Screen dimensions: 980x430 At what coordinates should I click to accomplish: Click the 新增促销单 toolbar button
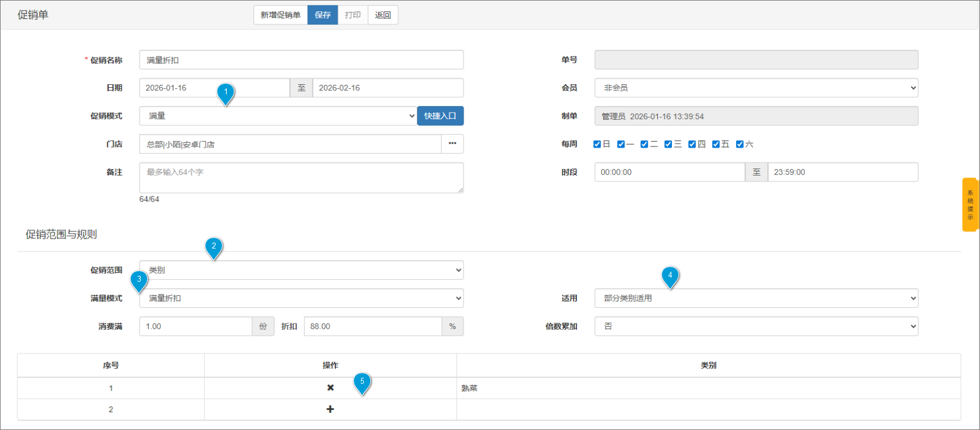coord(280,15)
